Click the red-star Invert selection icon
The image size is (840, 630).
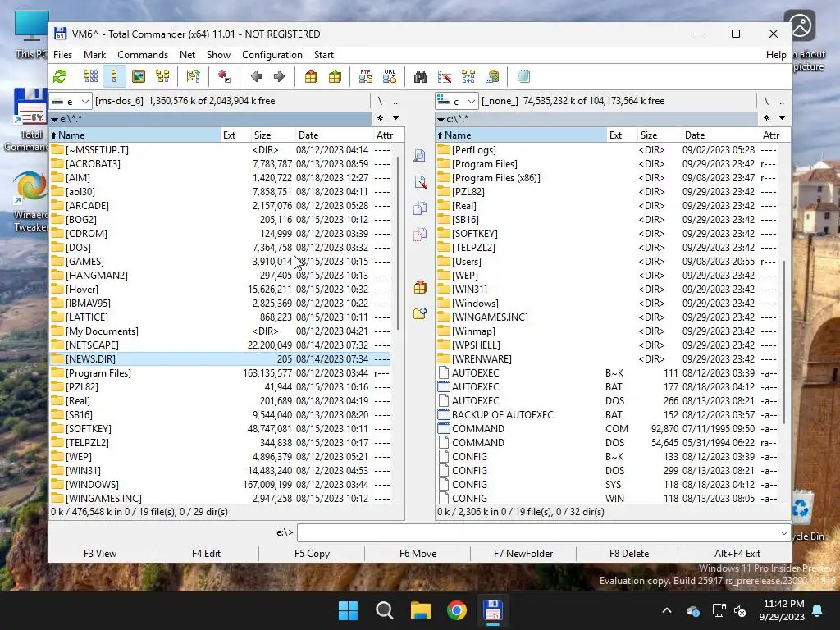(x=224, y=76)
